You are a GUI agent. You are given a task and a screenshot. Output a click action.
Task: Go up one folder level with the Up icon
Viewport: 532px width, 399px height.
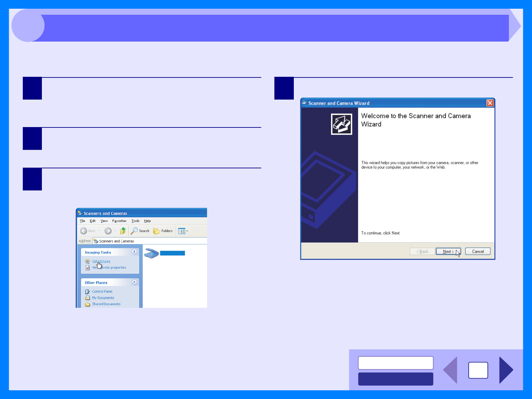[123, 231]
